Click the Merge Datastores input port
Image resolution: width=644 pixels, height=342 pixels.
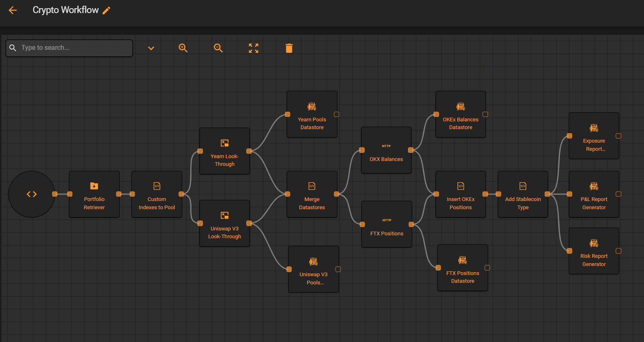point(287,194)
